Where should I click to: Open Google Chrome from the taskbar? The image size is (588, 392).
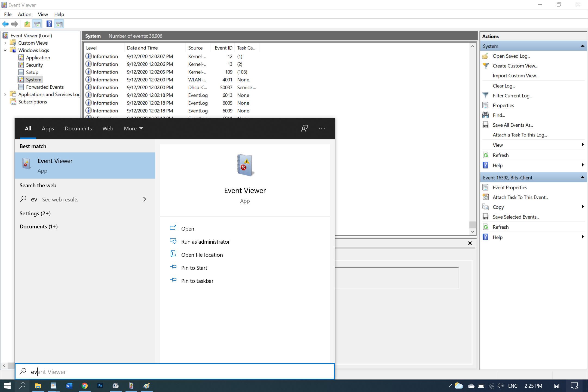point(84,386)
